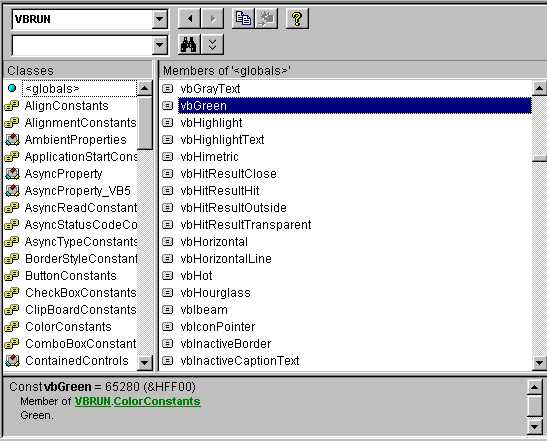
Task: Select vbHorizontalLine member
Action: (226, 259)
